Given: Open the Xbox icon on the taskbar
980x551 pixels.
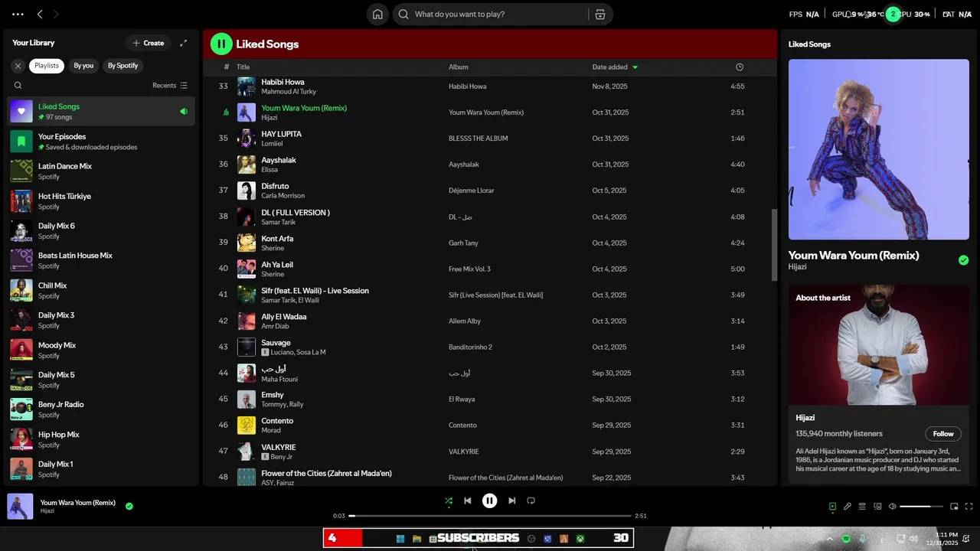Looking at the screenshot, I should tap(580, 539).
